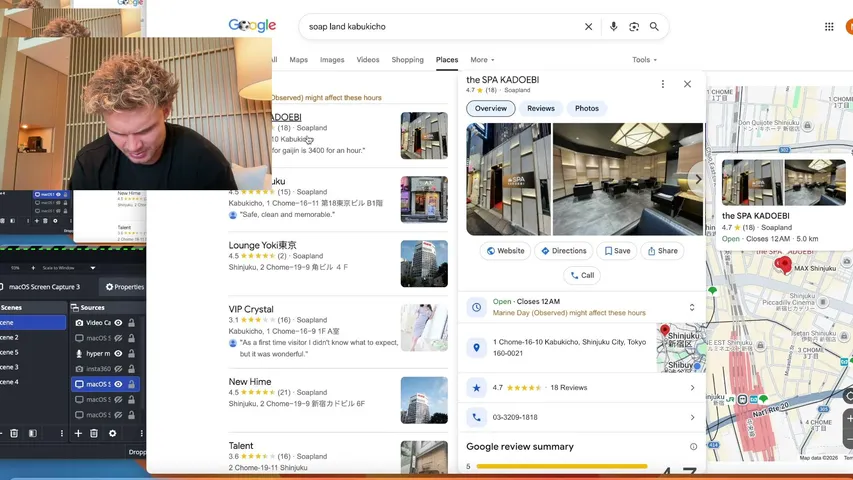Viewport: 853px width, 480px height.
Task: Open Scenes panel three-dot menu
Action: pos(61,433)
